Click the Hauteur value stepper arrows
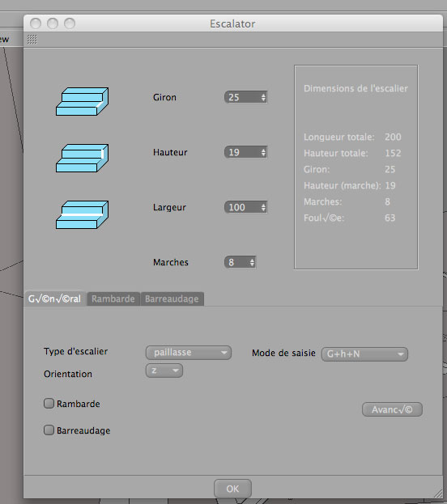Screen dimensions: 447x504 (263, 152)
